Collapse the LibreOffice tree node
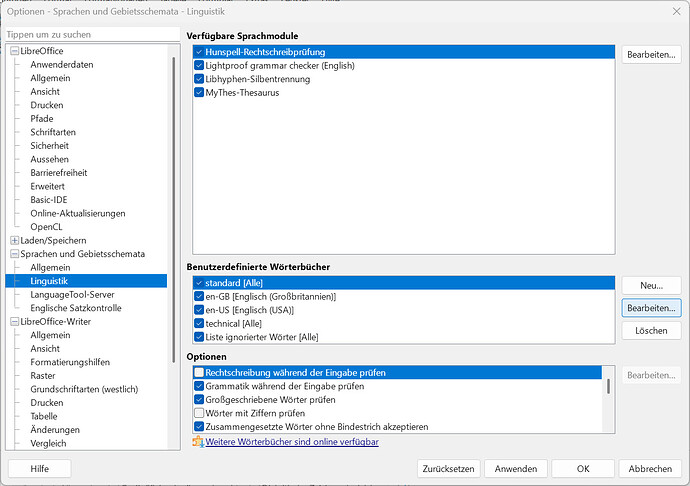The width and height of the screenshot is (690, 486). [x=14, y=51]
